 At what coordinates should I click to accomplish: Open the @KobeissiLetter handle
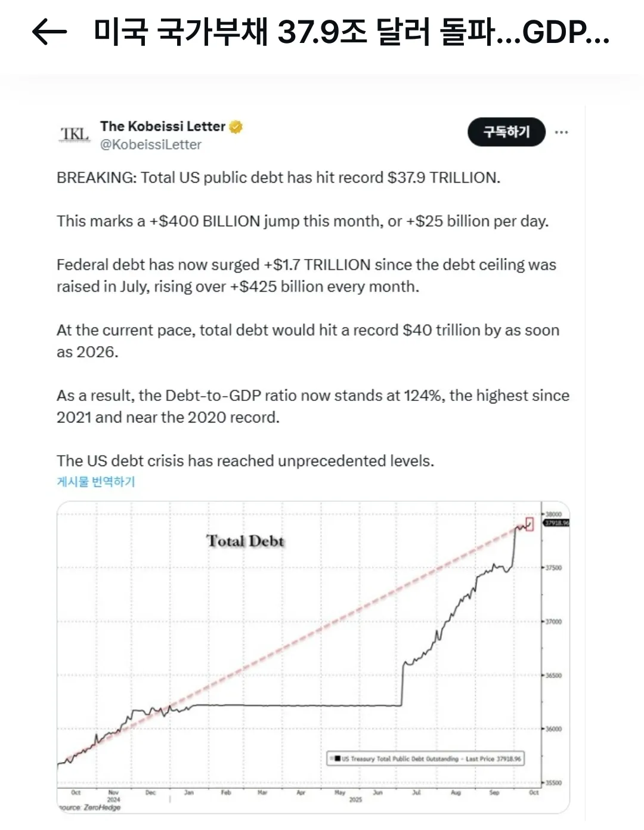point(151,145)
